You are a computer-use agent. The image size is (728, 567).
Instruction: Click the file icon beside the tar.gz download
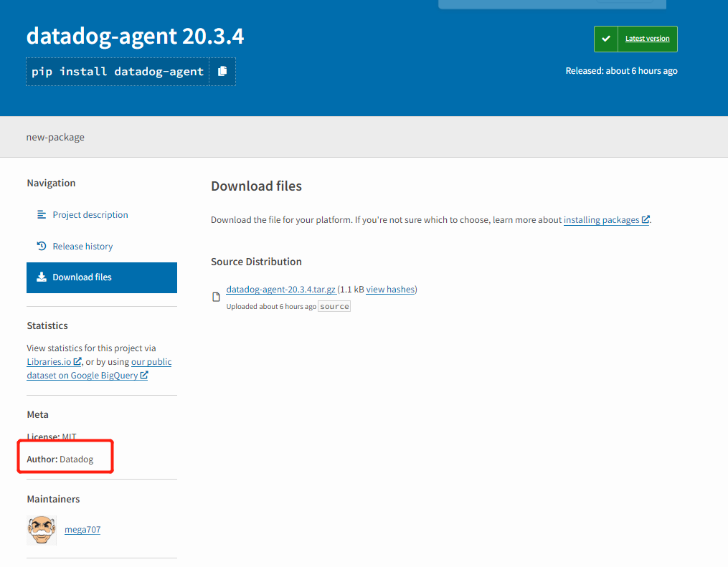coord(216,297)
